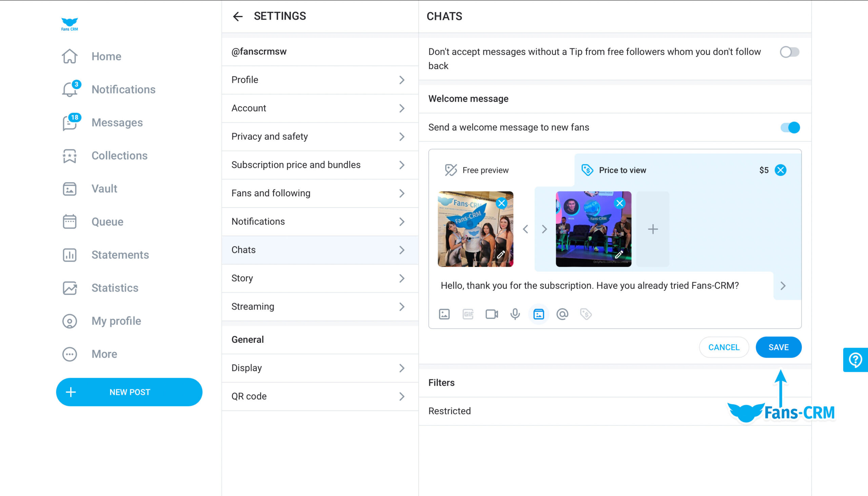Viewport: 868px width, 496px height.
Task: Click the photo album icon in message toolbar
Action: point(538,314)
